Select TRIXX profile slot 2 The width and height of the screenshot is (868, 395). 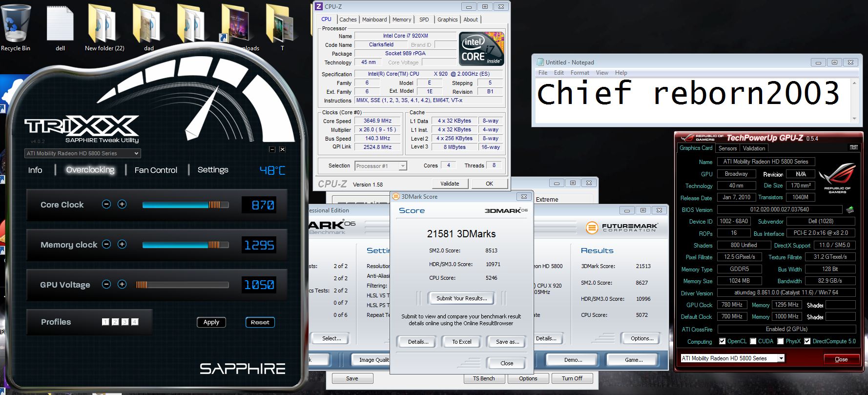coord(115,322)
